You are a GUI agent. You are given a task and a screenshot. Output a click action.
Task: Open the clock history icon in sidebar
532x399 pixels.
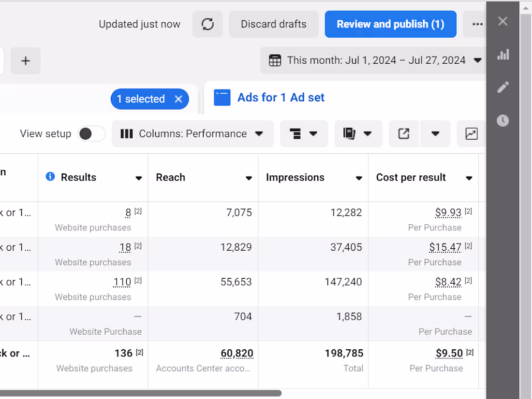click(503, 120)
